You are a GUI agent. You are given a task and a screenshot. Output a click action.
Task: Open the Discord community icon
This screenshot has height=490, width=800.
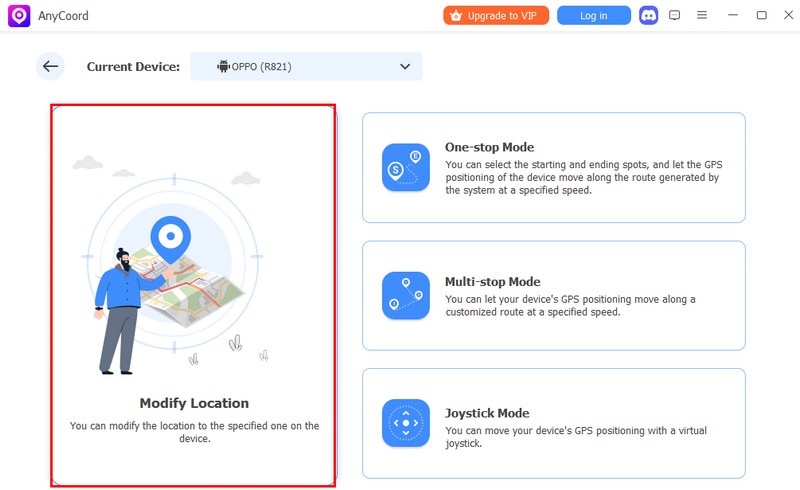tap(648, 15)
